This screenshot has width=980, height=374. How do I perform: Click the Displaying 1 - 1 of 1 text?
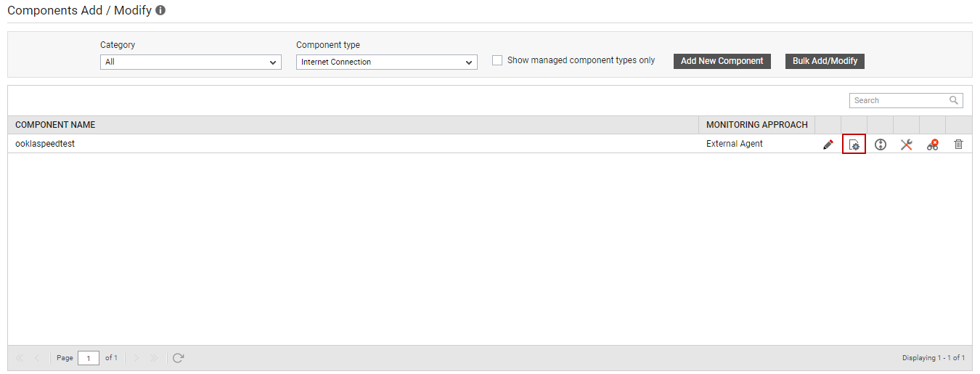click(934, 358)
